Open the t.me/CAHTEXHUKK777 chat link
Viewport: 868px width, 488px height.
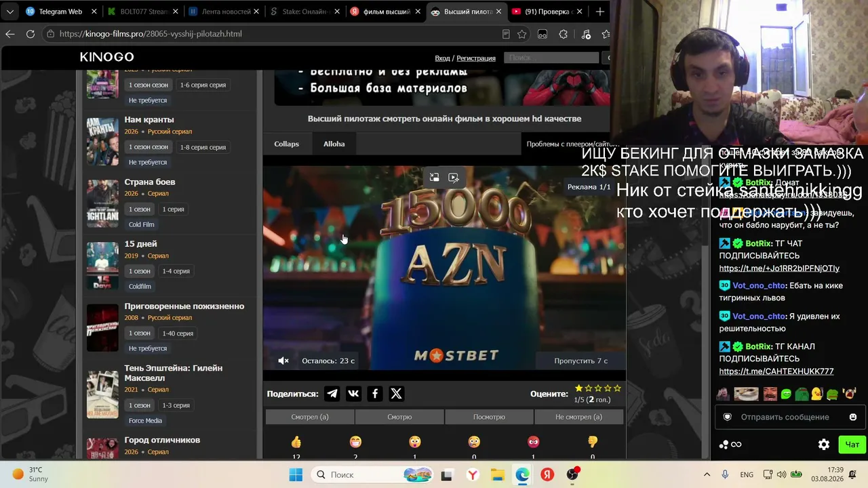click(776, 371)
